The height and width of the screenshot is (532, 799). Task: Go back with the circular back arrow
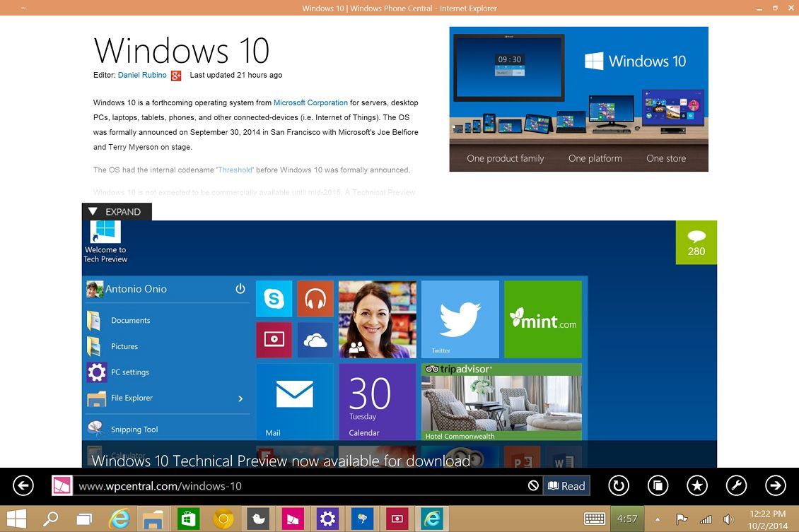click(x=23, y=485)
